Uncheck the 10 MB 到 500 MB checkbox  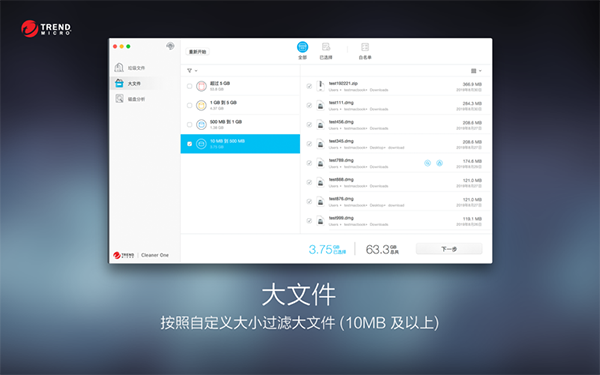(189, 144)
